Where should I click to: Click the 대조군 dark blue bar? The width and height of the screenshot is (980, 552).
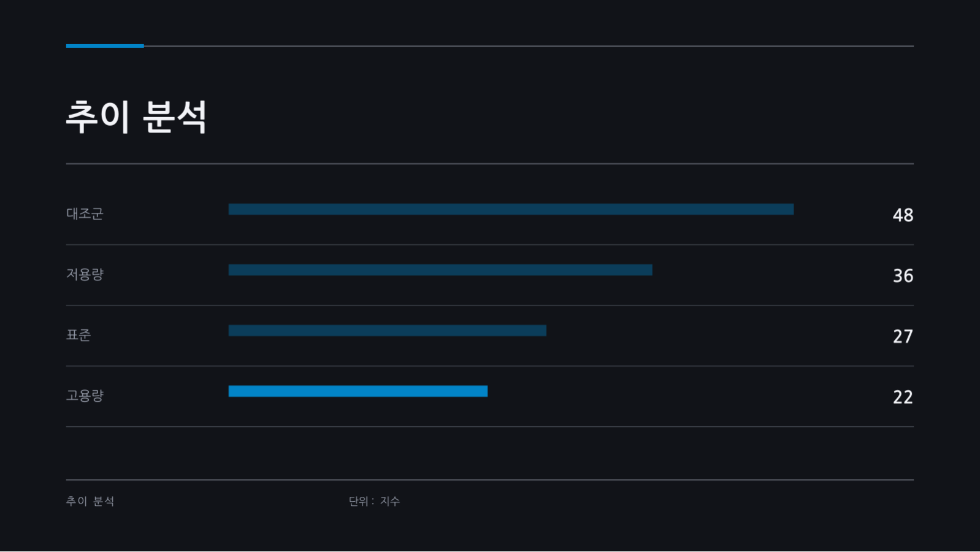point(511,209)
